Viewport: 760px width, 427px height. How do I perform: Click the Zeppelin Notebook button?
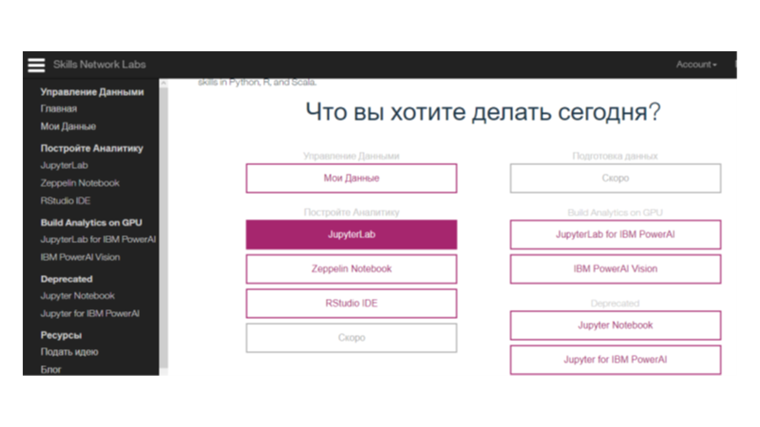pos(351,269)
